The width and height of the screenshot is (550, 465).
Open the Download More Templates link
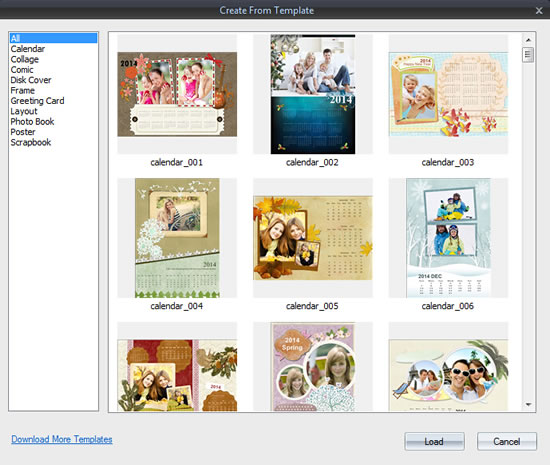tap(62, 439)
